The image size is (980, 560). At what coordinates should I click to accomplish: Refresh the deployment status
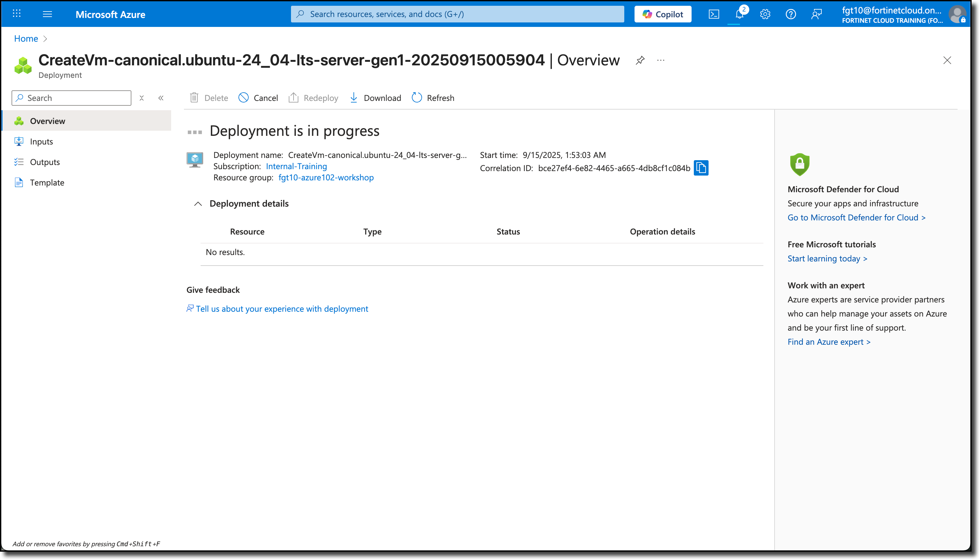click(x=433, y=98)
